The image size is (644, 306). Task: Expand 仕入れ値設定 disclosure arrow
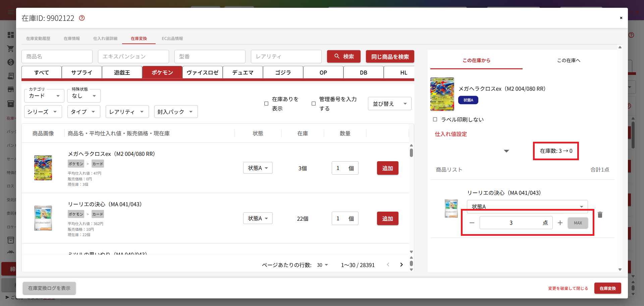tap(506, 151)
